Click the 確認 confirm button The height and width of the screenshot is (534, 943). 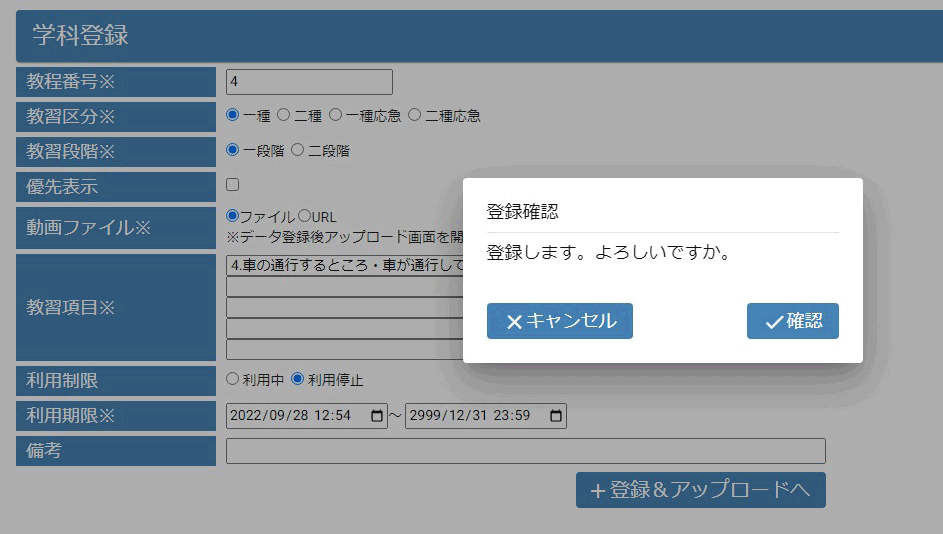tap(792, 321)
